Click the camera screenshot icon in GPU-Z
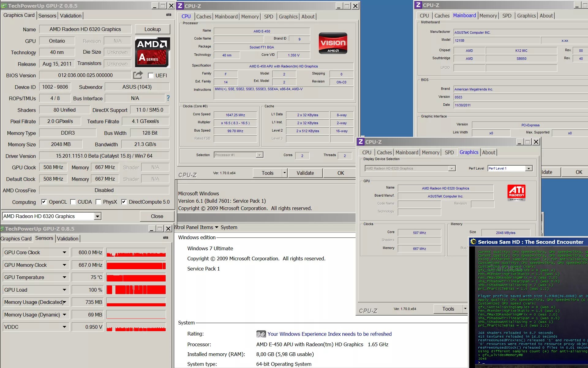This screenshot has width=588, height=368. [x=169, y=15]
